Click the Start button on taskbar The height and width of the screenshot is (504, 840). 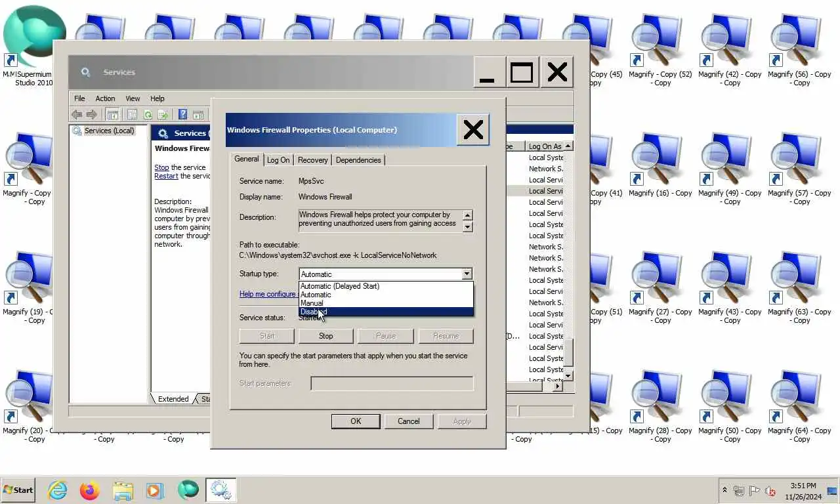pyautogui.click(x=18, y=490)
